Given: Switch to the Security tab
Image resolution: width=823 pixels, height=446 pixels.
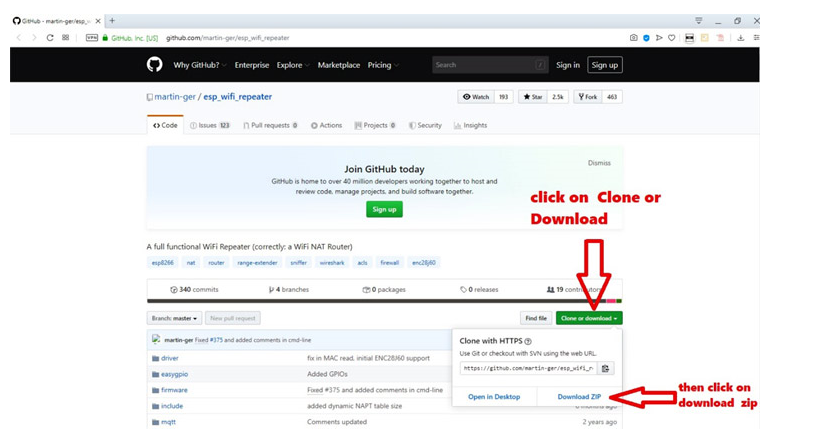Looking at the screenshot, I should tap(425, 125).
